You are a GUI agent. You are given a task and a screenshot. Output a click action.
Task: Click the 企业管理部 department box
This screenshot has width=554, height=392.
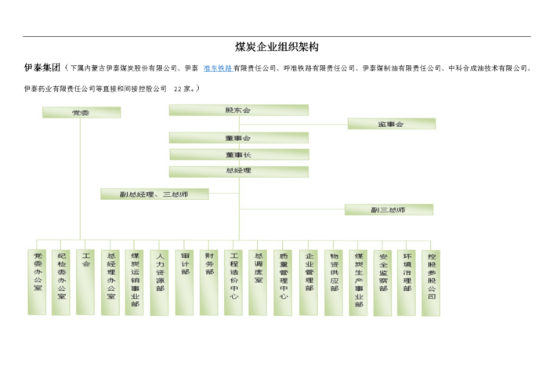(x=309, y=282)
